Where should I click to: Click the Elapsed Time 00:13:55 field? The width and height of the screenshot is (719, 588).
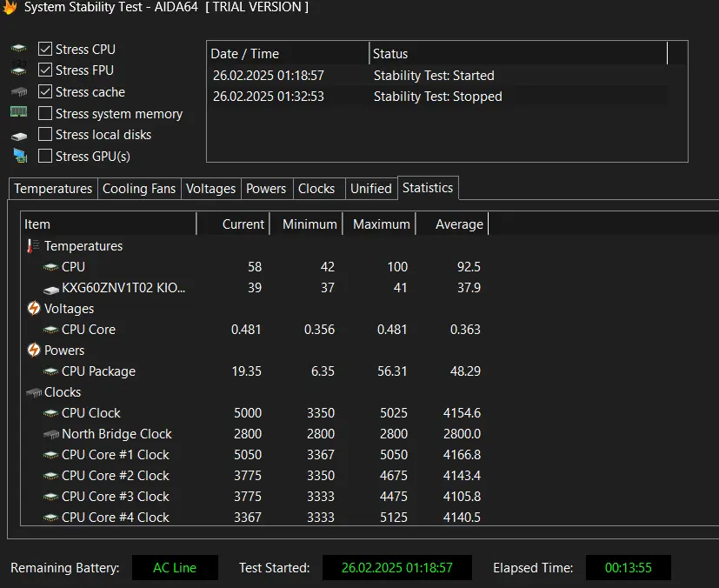point(629,568)
